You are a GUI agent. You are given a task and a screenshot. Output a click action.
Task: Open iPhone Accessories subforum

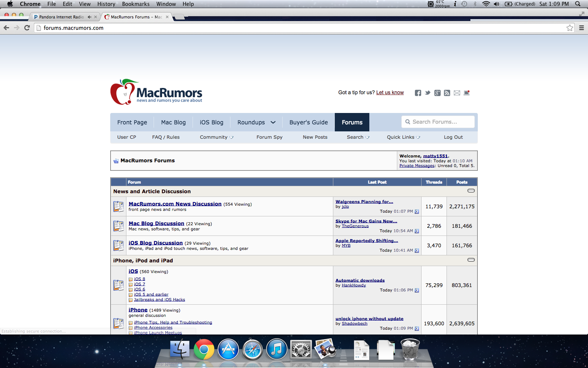153,328
